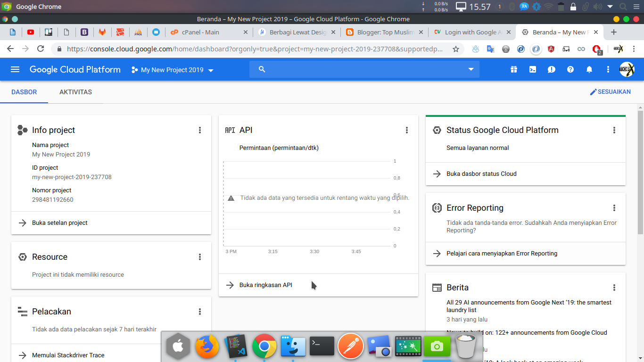Open the help question mark icon

click(x=570, y=70)
